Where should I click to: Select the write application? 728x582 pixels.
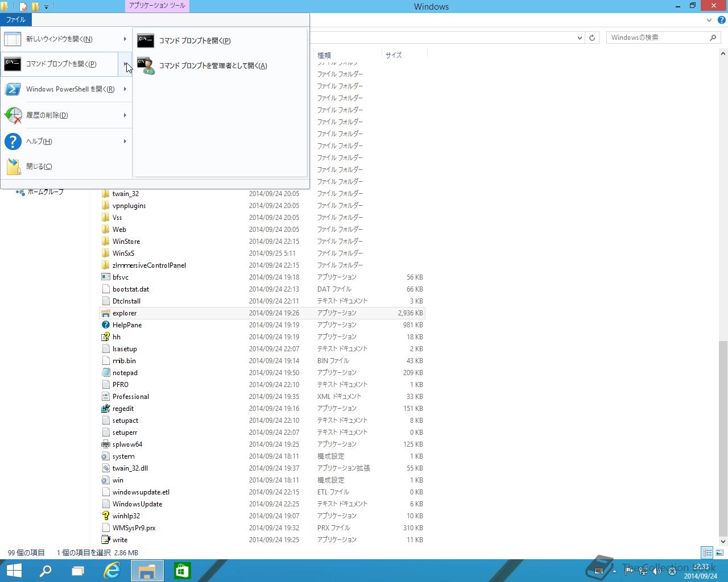click(120, 540)
